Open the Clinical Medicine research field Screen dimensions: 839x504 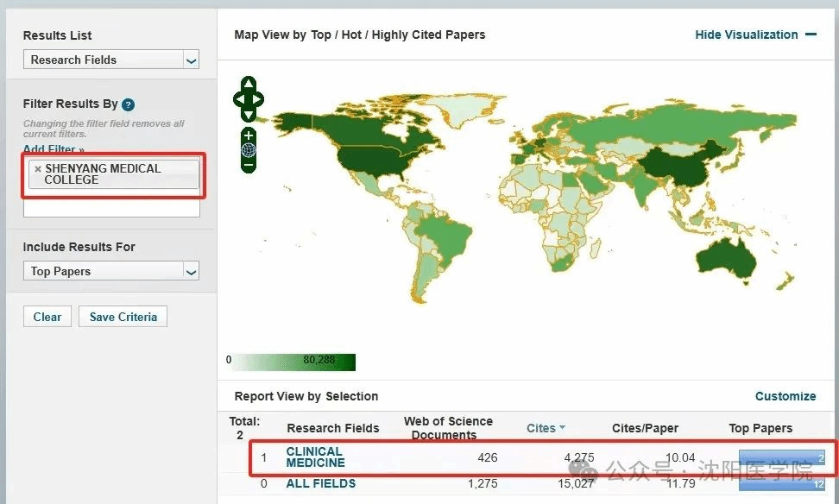[315, 457]
